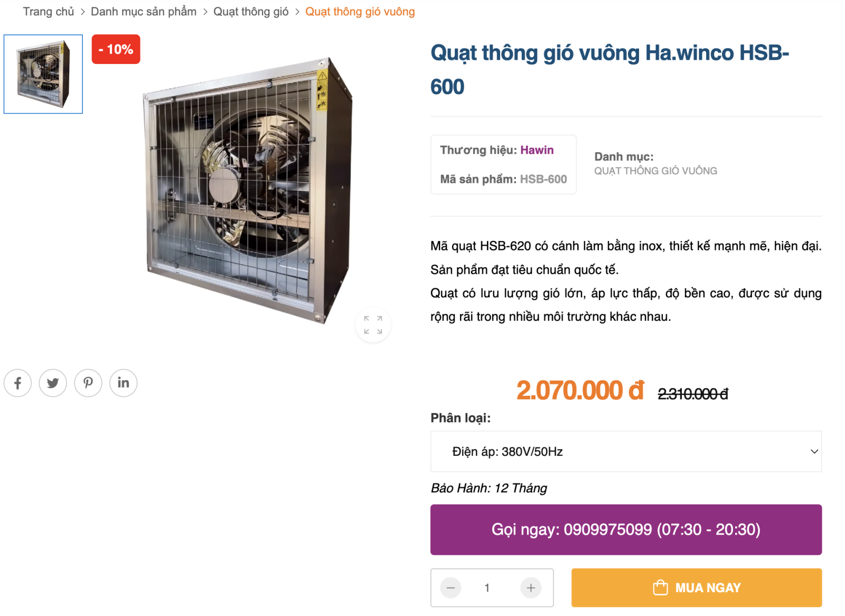Viewport: 845px width, 616px height.
Task: Go to Trang chủ breadcrumb
Action: tap(49, 12)
